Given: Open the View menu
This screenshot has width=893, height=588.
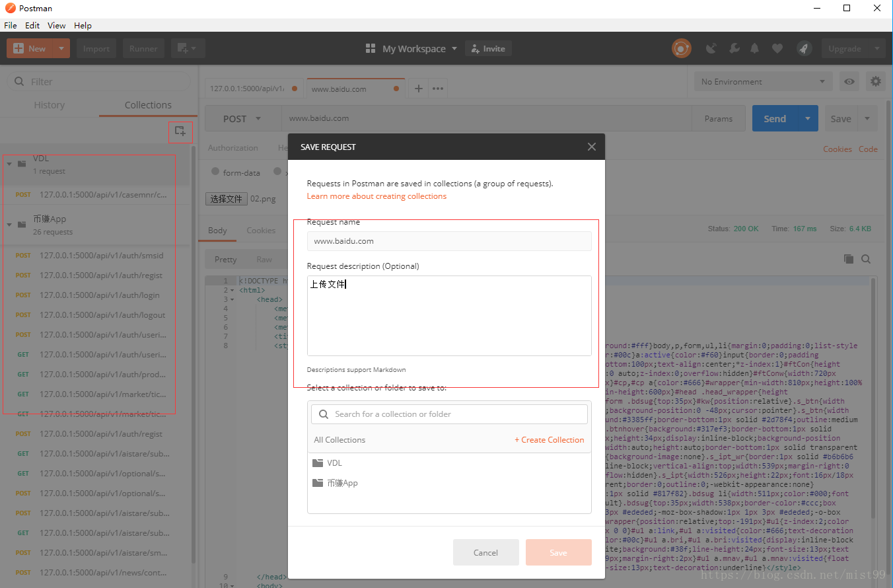Looking at the screenshot, I should click(x=57, y=25).
